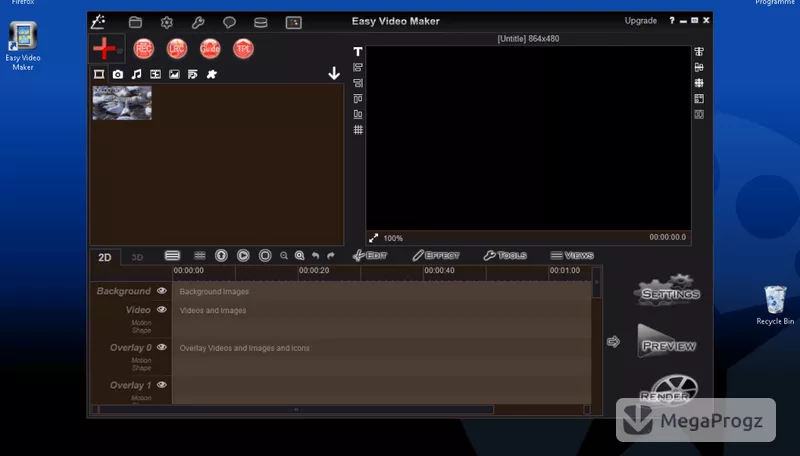Hide the Overlay 1 track eye icon

[x=162, y=385]
